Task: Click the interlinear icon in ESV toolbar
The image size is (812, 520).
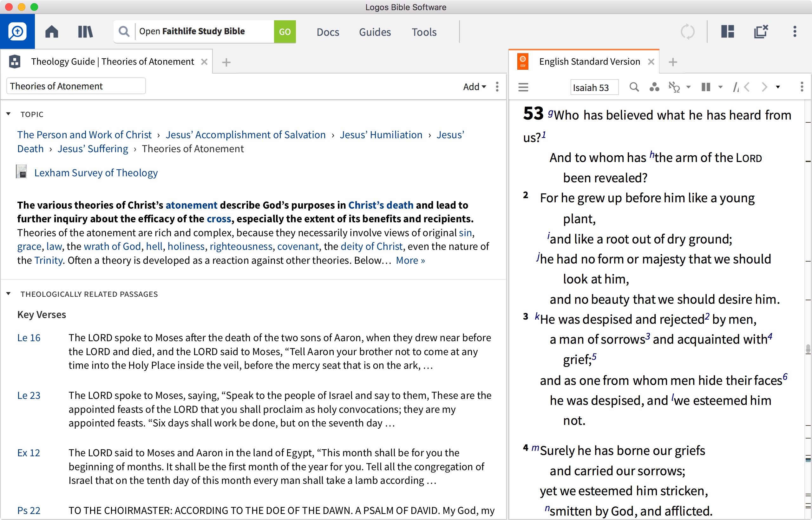Action: click(x=674, y=87)
